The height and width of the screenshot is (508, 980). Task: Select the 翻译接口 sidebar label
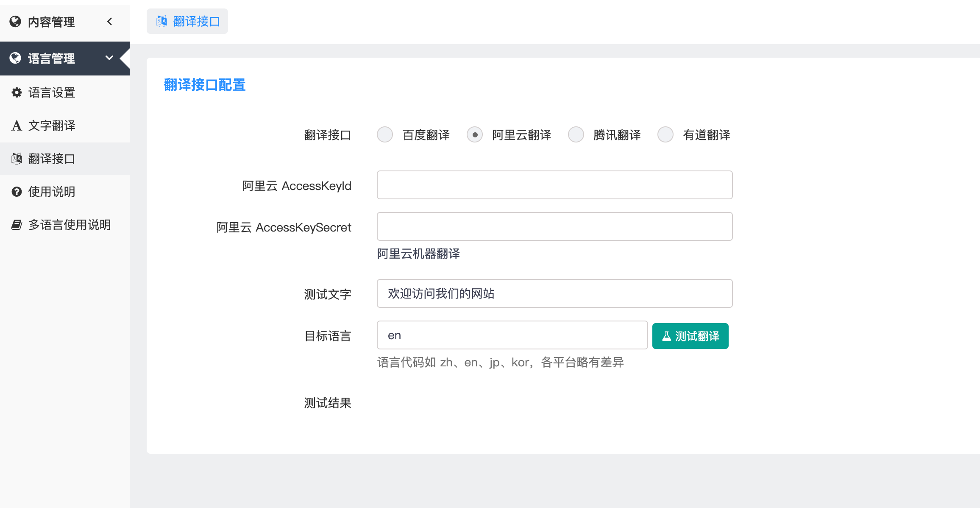point(52,159)
